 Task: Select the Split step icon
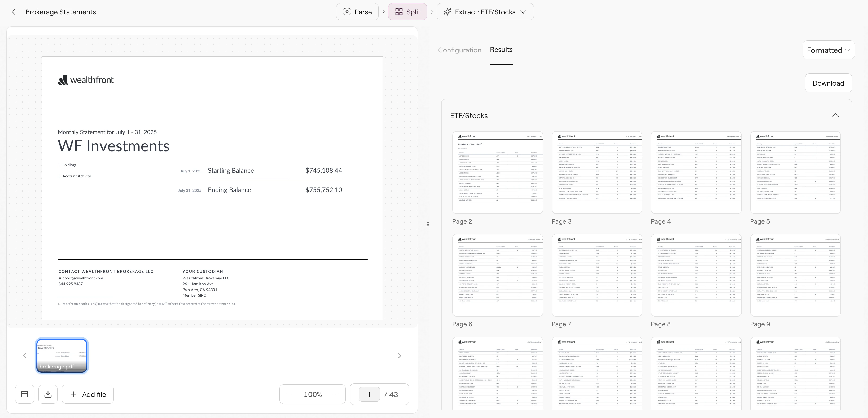coord(399,11)
